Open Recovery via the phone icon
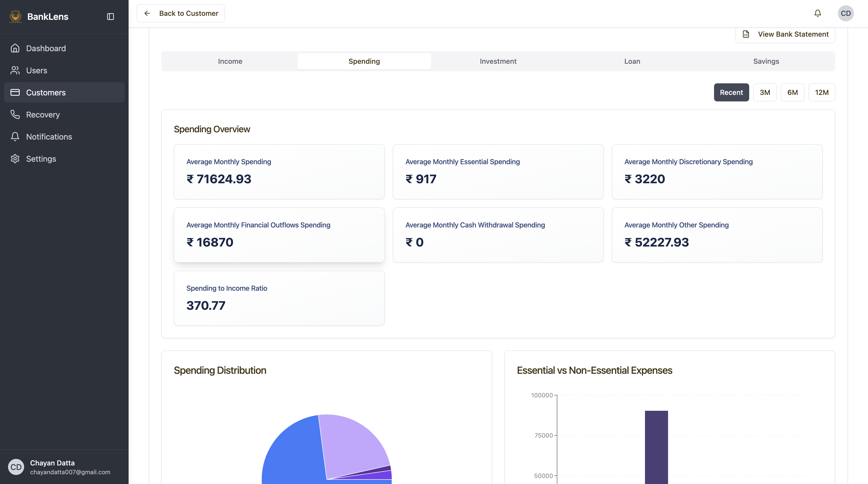 [x=15, y=114]
